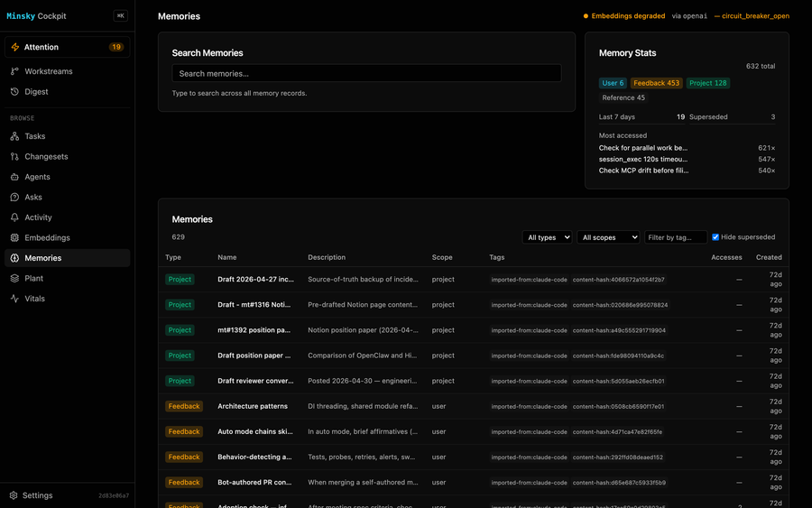This screenshot has width=812, height=508.
Task: Open 'Behavior-detecting a...' memory
Action: coord(254,457)
